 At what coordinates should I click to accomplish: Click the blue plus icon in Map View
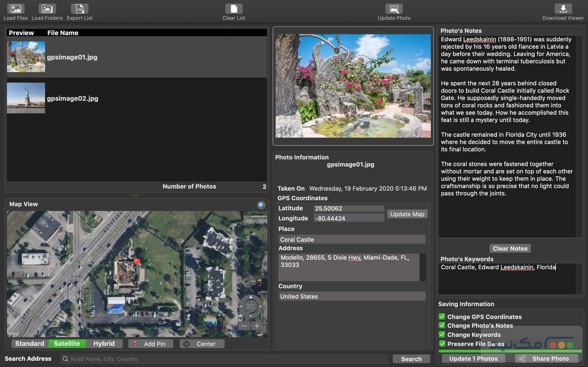point(261,205)
